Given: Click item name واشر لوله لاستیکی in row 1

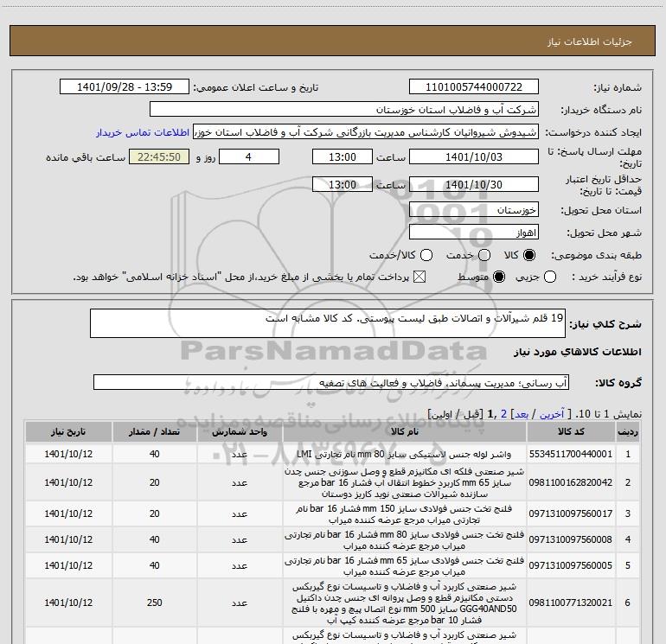Looking at the screenshot, I should (x=405, y=454).
